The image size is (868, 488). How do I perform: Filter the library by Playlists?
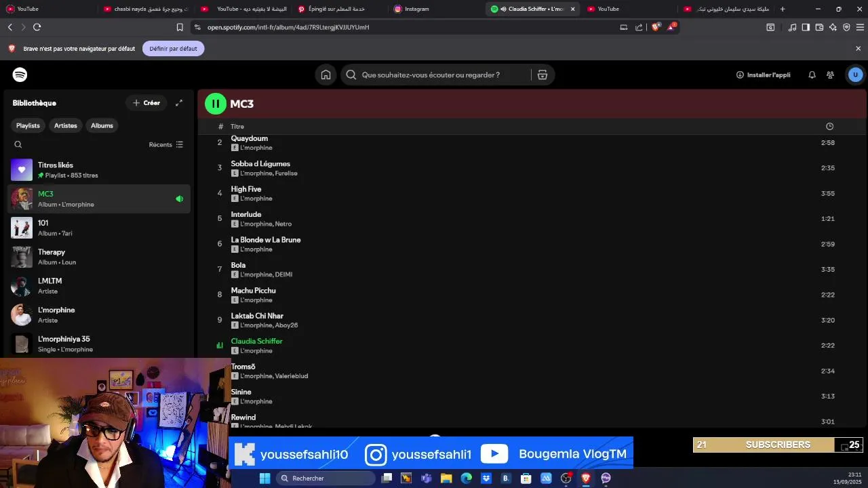28,125
